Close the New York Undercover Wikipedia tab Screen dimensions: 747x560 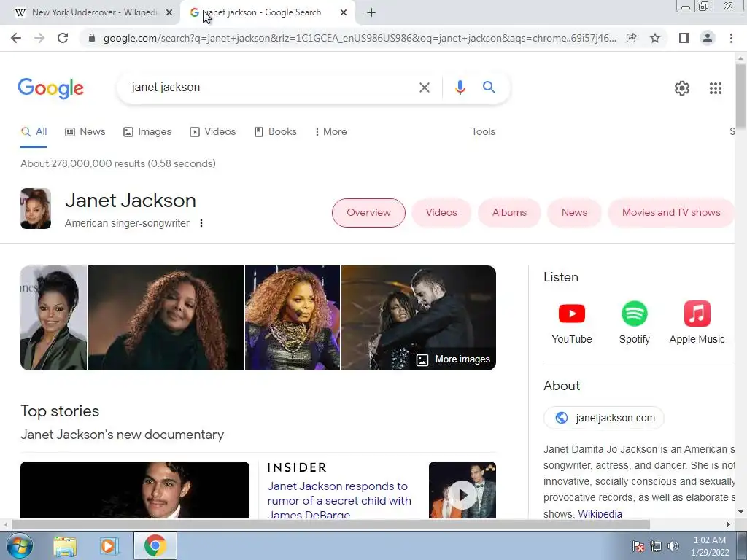pyautogui.click(x=169, y=13)
